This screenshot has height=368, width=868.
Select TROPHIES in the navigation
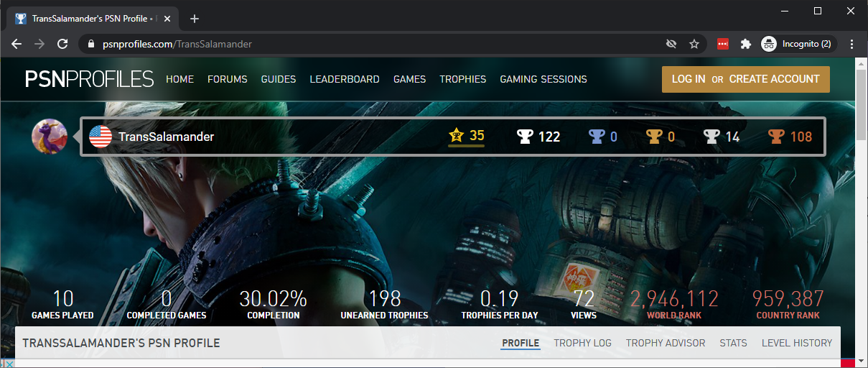pos(463,79)
